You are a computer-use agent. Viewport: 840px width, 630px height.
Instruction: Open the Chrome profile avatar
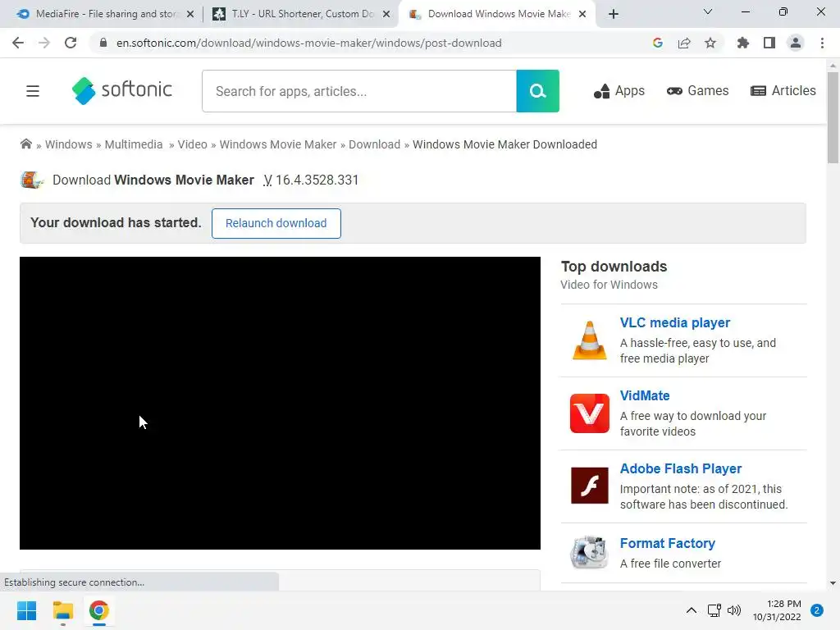coord(796,43)
